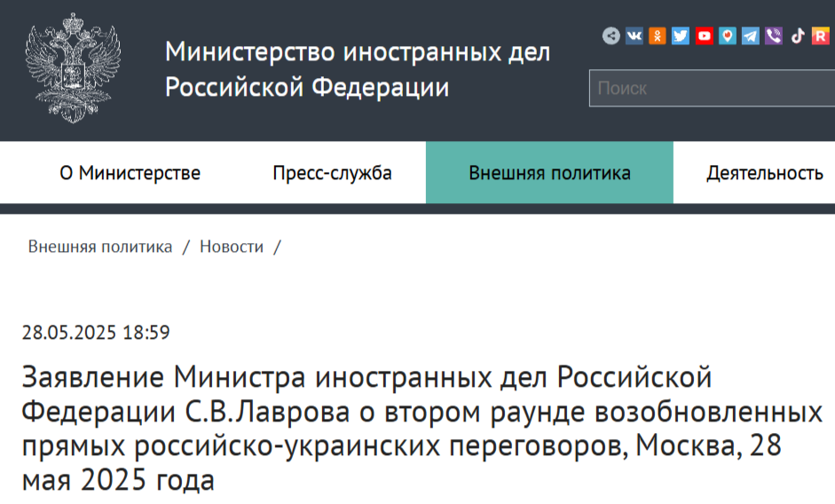Go to Внешняя политика breadcrumb link
Image resolution: width=835 pixels, height=504 pixels.
point(100,247)
